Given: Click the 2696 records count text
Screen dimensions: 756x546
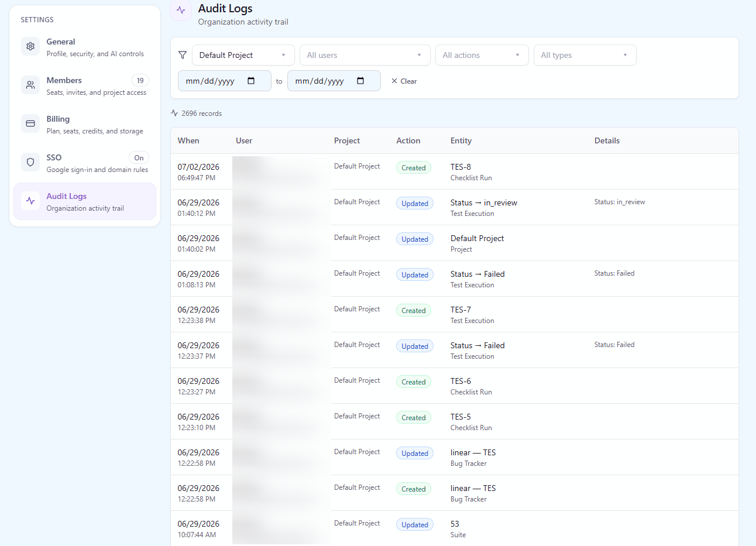Looking at the screenshot, I should coord(201,114).
